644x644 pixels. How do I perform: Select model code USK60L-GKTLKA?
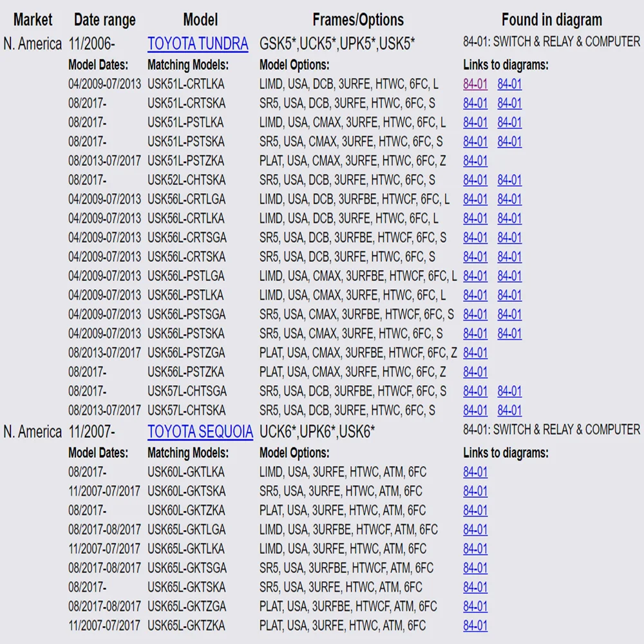186,472
